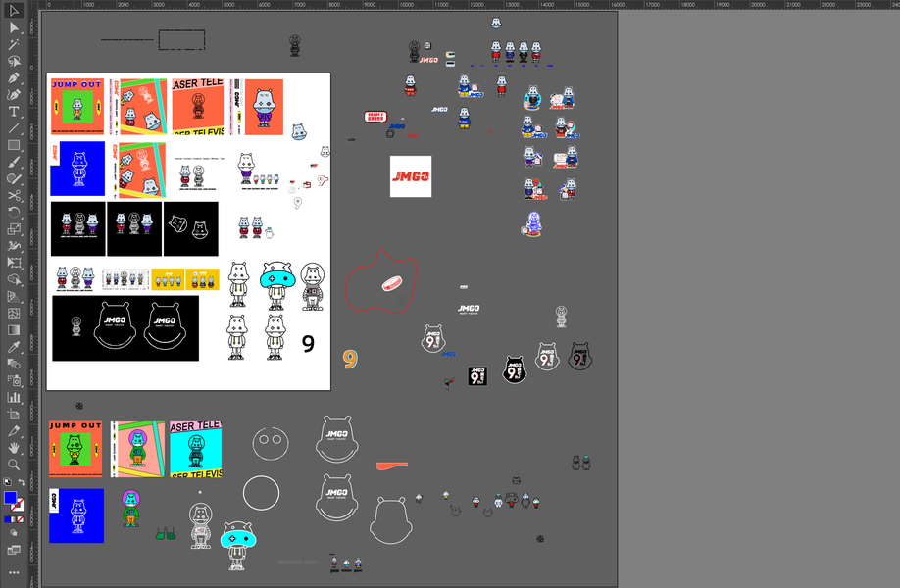Image resolution: width=900 pixels, height=588 pixels.
Task: Select the Mesh tool
Action: 13,314
